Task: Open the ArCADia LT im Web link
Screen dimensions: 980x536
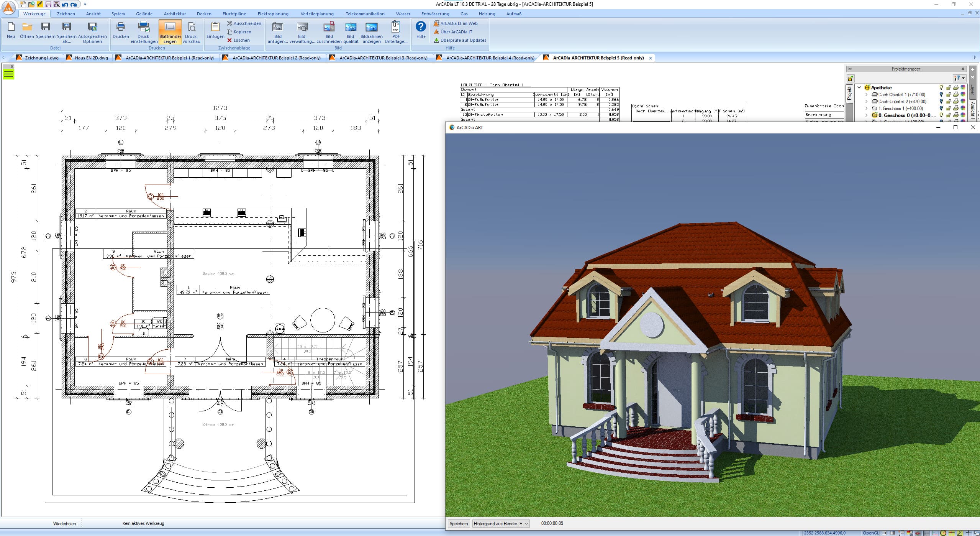Action: click(x=456, y=23)
